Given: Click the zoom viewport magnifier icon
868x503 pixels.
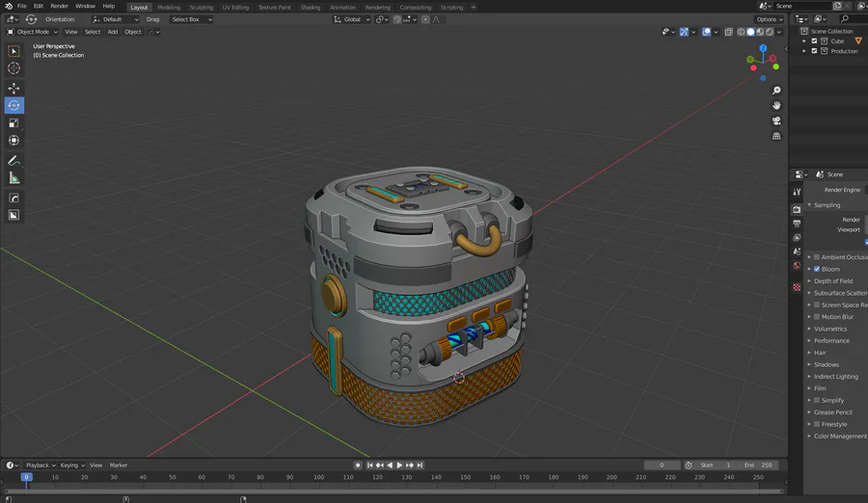Looking at the screenshot, I should tap(776, 91).
